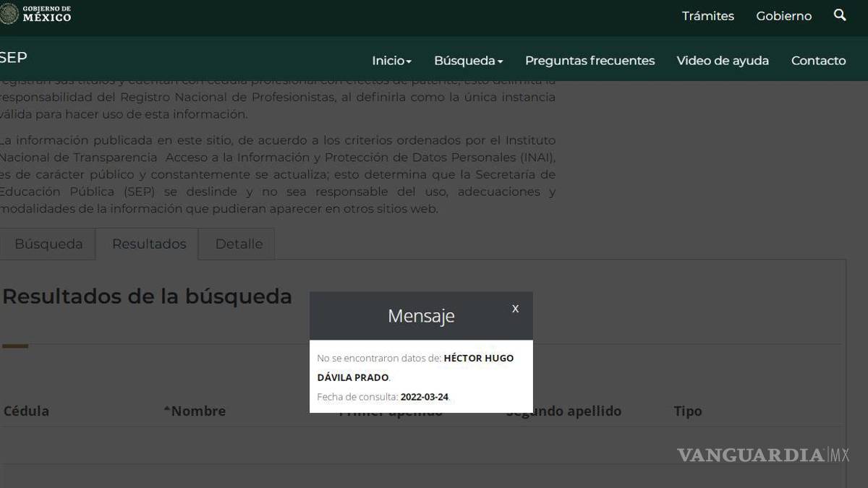868x488 pixels.
Task: Click the Tipo column header
Action: pos(687,411)
